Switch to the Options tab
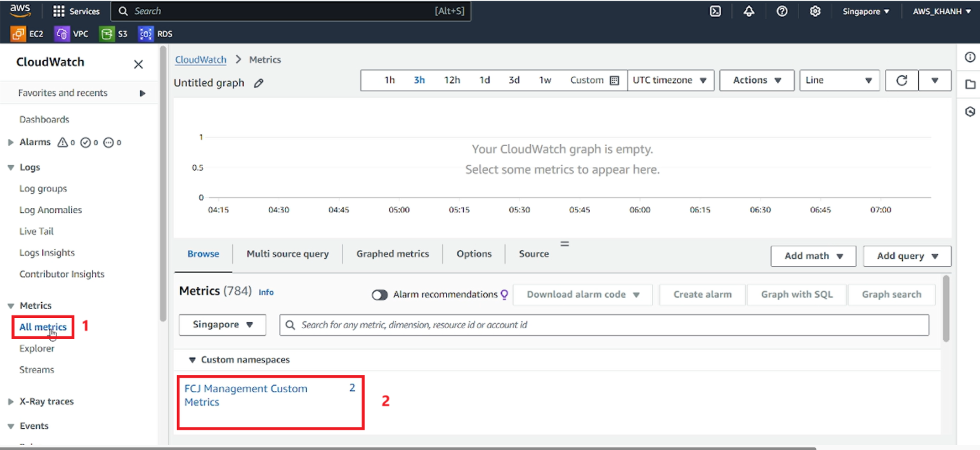 [474, 254]
